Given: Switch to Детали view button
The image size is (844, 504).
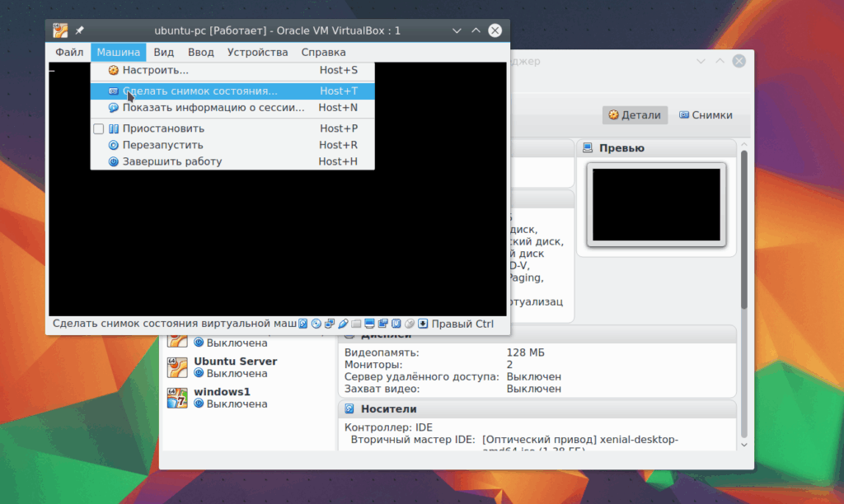Looking at the screenshot, I should (635, 115).
